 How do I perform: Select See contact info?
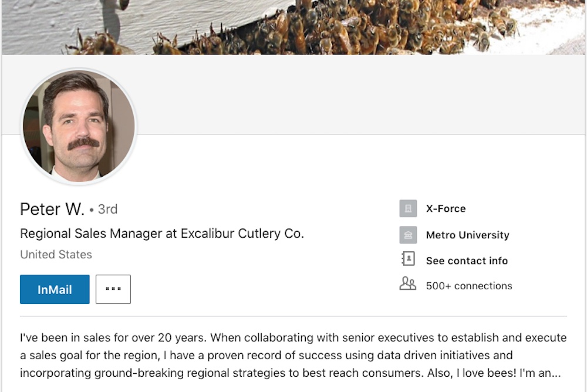[467, 261]
